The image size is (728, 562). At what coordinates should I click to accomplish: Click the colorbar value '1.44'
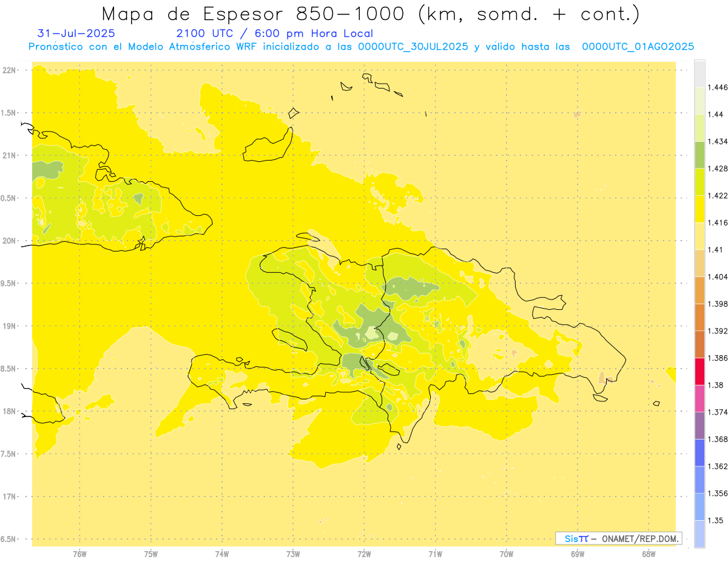(716, 115)
